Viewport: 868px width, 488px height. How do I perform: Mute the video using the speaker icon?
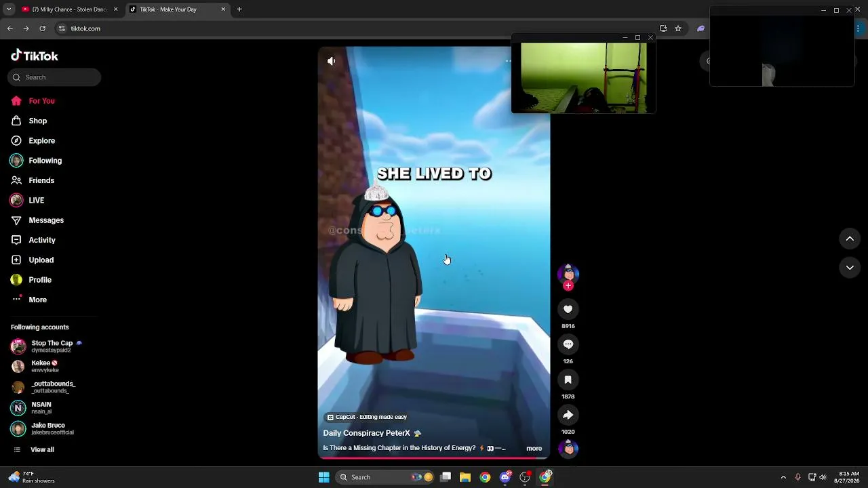click(x=332, y=61)
